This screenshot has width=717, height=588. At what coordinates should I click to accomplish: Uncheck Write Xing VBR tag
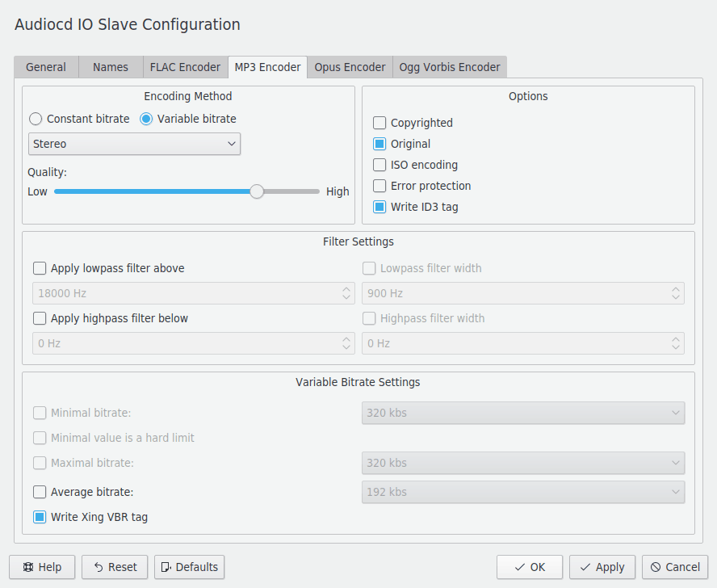40,517
